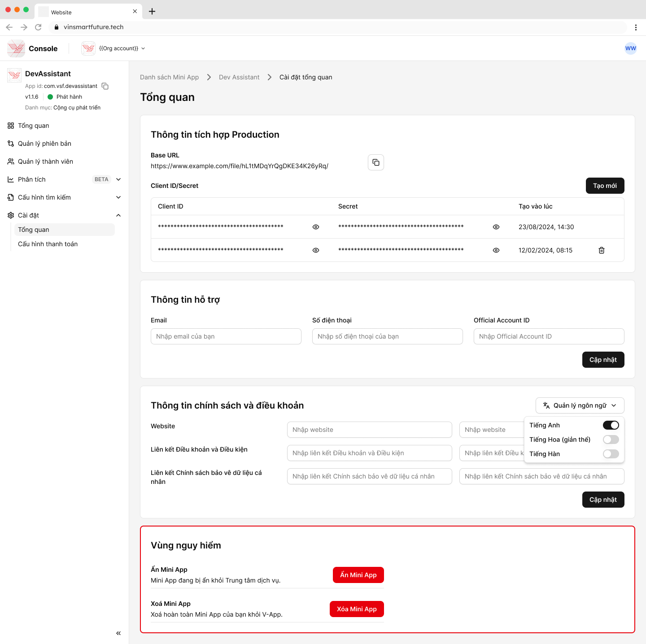Expand Cấu hình tìm kiếm chevron
The width and height of the screenshot is (646, 644).
[118, 197]
